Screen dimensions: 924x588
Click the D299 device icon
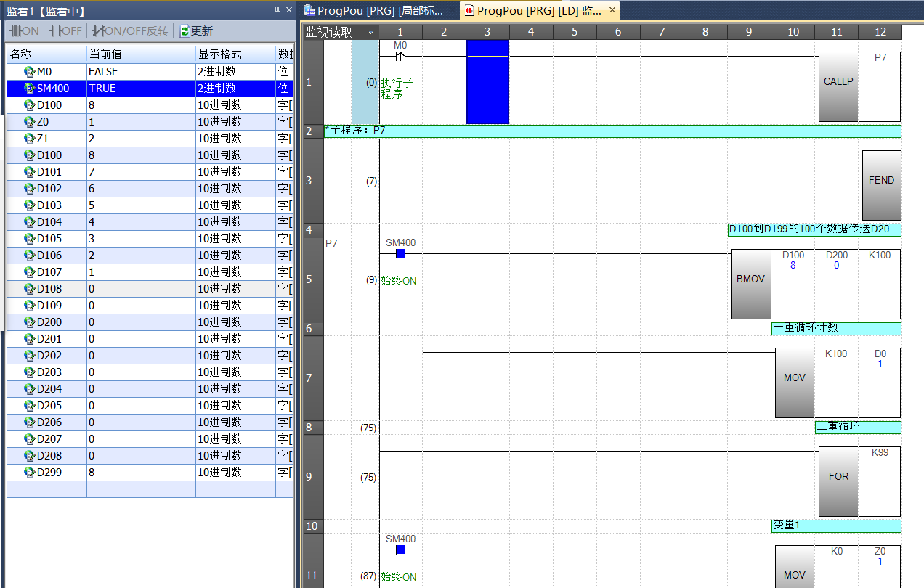coord(29,473)
